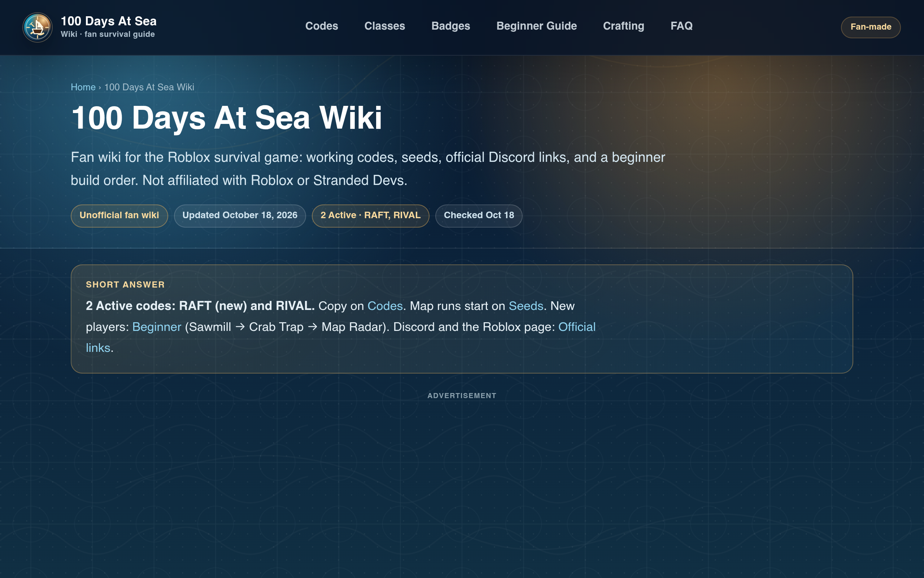Viewport: 924px width, 578px height.
Task: Follow the Beginner link in Short Answer
Action: (157, 327)
